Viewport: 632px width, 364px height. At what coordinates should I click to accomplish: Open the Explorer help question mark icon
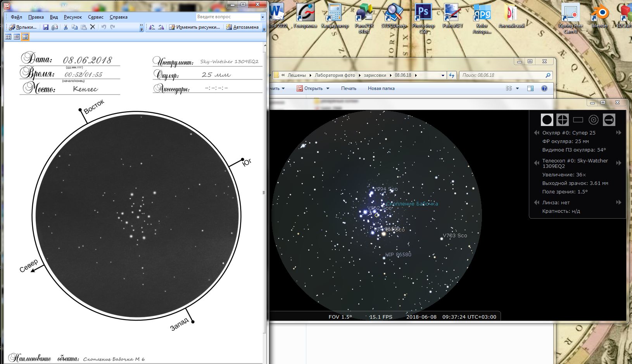(x=544, y=88)
